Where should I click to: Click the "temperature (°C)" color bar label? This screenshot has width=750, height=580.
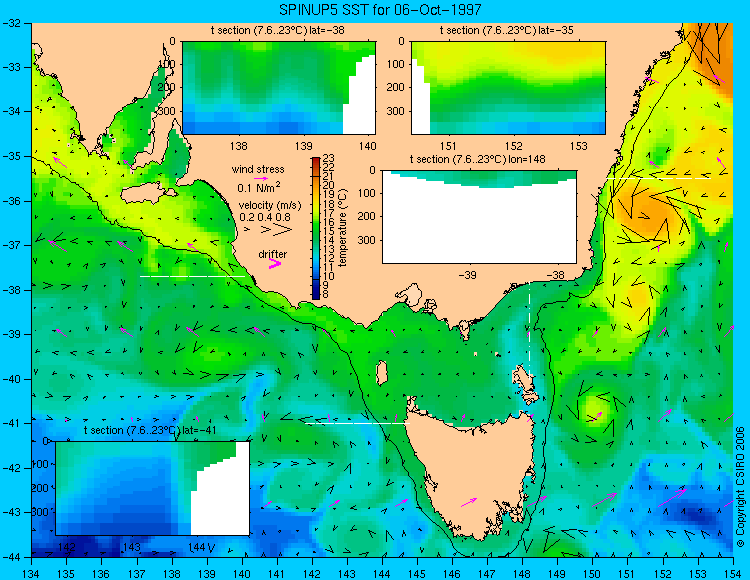(342, 227)
